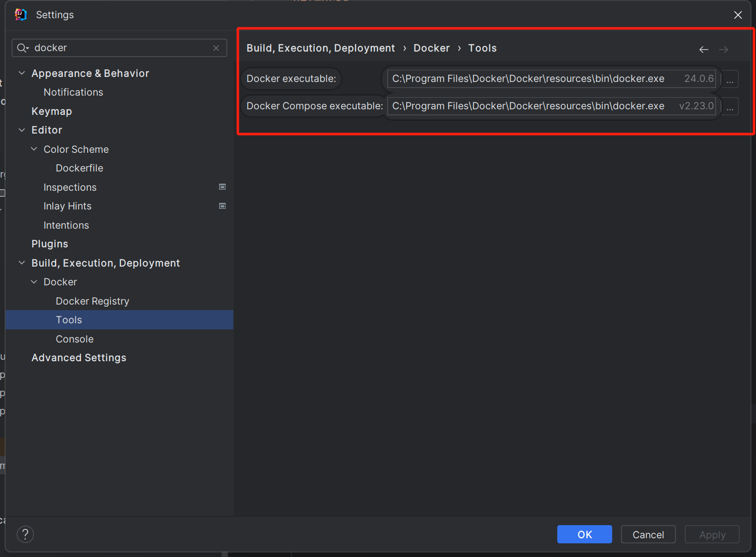Viewport: 756px width, 557px height.
Task: Select Docker Registry settings
Action: pyautogui.click(x=93, y=301)
